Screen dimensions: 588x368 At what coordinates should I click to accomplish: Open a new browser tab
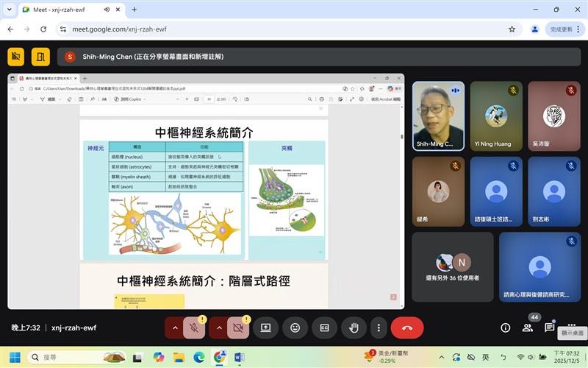pyautogui.click(x=134, y=10)
